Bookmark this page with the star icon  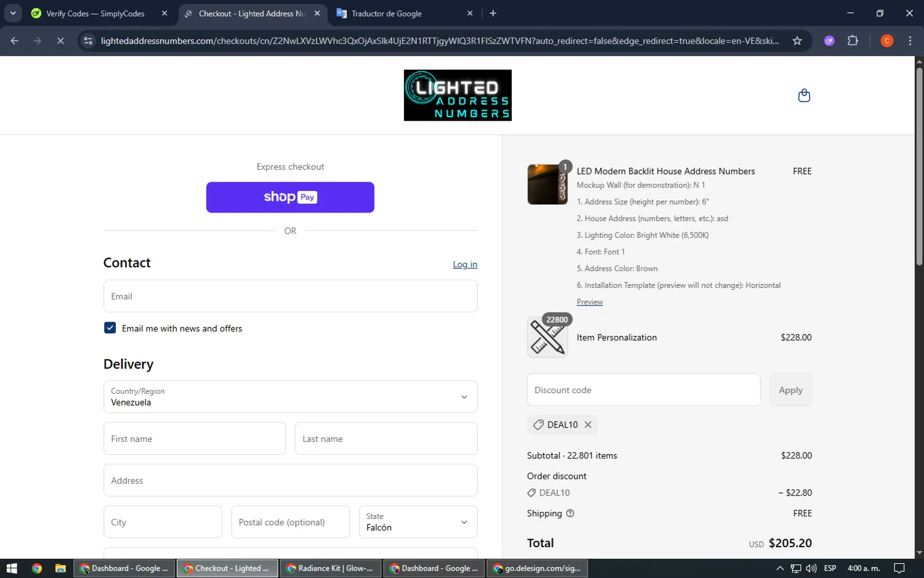(797, 41)
